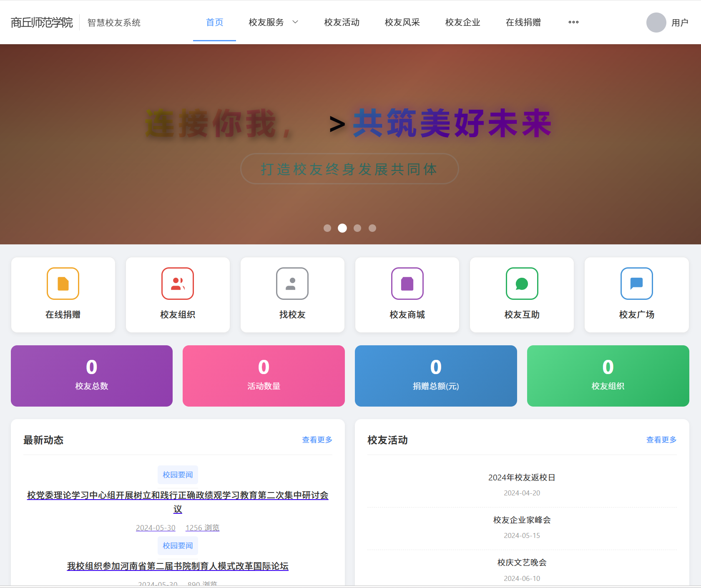Click the 智慧校友系统 subtitle text

114,23
